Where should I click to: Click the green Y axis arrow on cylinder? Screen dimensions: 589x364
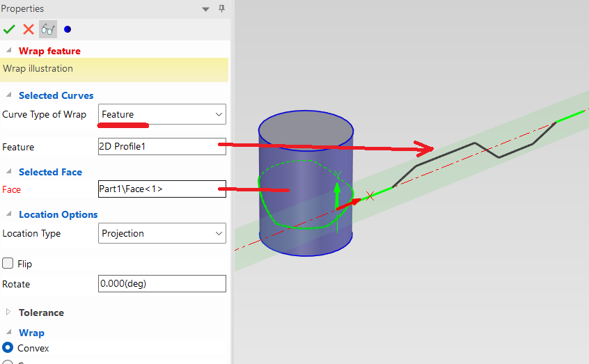click(338, 196)
